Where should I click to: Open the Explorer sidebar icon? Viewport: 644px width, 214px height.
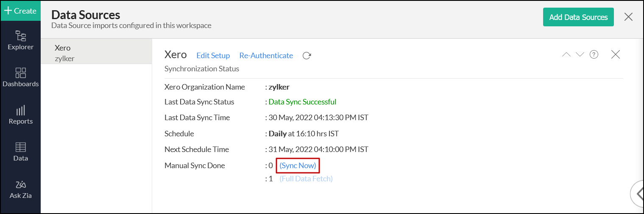(x=20, y=40)
